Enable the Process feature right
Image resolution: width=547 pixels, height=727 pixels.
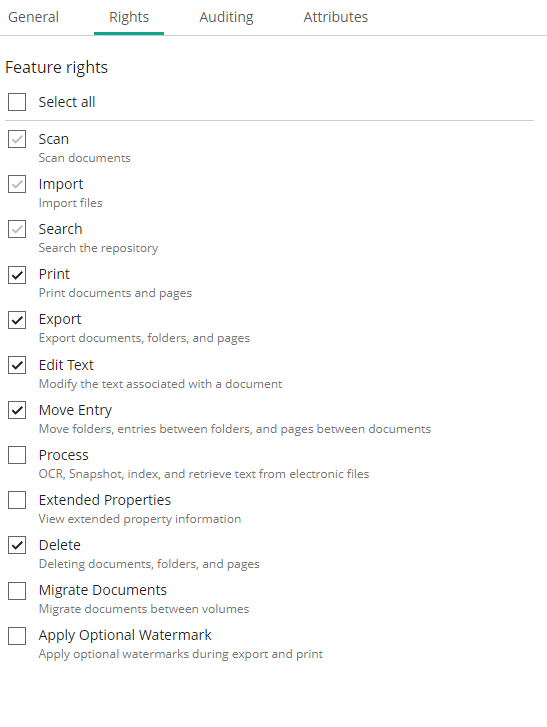(17, 455)
